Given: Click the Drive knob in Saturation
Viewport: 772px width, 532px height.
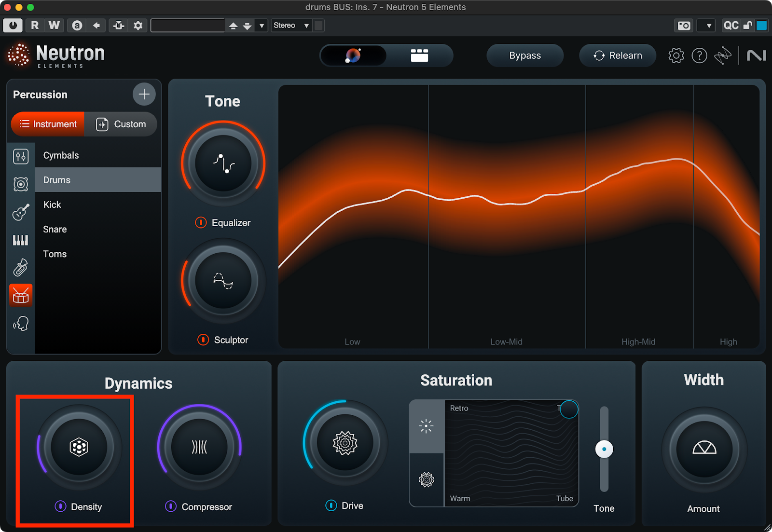Looking at the screenshot, I should coord(345,443).
